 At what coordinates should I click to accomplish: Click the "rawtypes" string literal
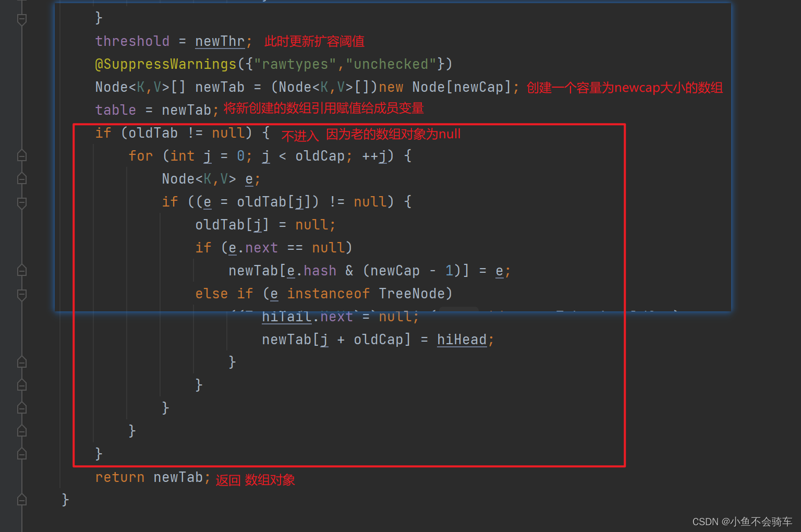(x=295, y=64)
